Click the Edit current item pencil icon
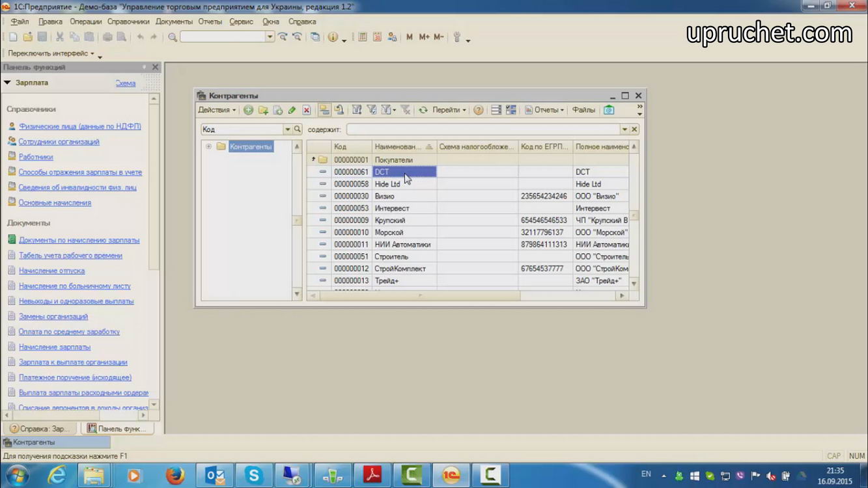Screen dimensions: 868x488 click(292, 110)
